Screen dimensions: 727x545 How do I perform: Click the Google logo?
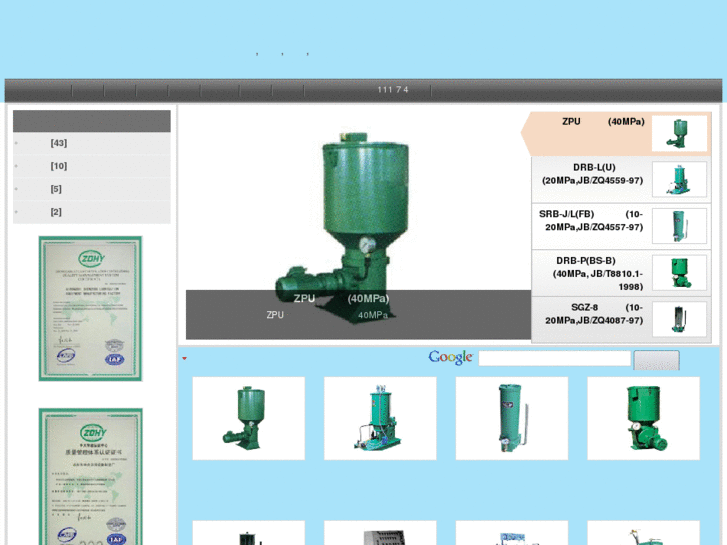(x=450, y=358)
